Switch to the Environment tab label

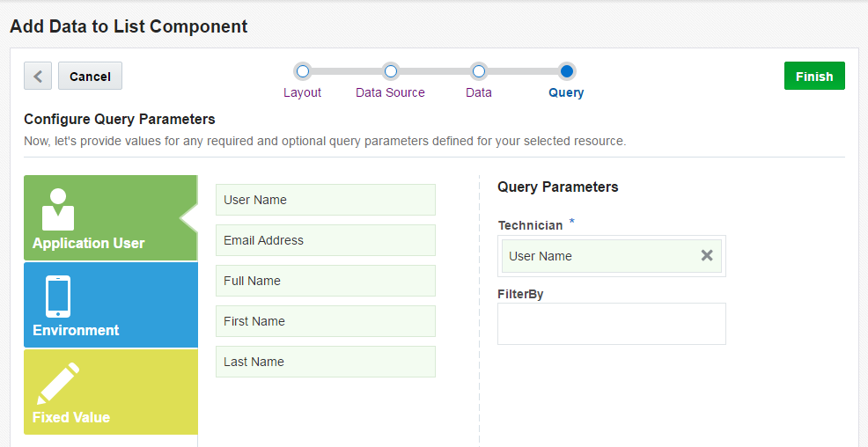tap(76, 331)
